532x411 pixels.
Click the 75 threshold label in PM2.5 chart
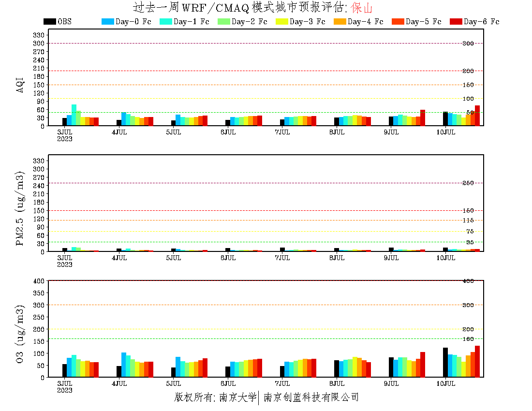(470, 231)
